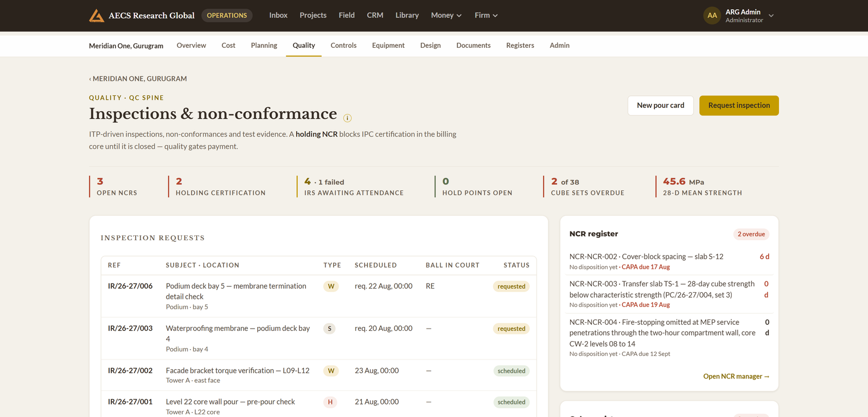Image resolution: width=868 pixels, height=417 pixels.
Task: Click the New pour card button
Action: [x=661, y=106]
